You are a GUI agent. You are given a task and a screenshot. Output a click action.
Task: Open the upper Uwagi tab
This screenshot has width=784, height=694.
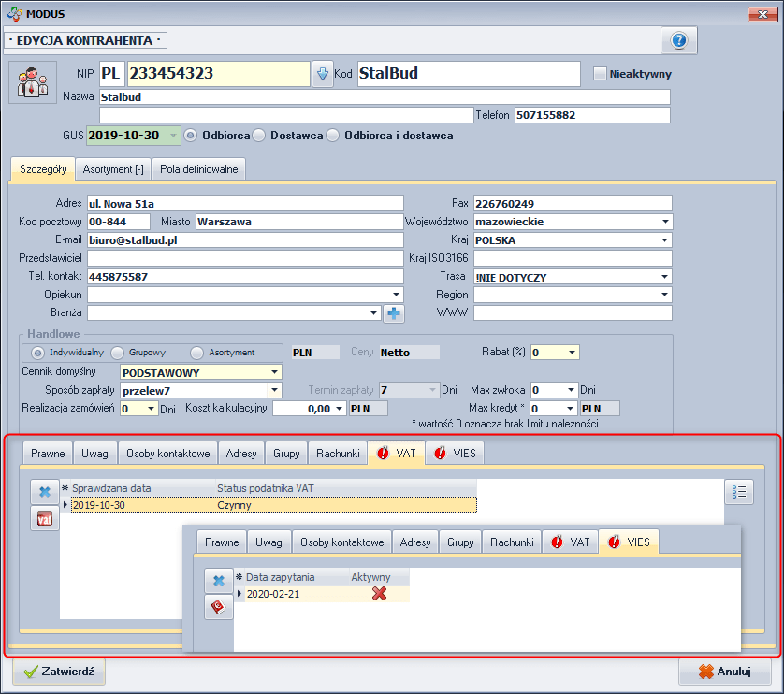pyautogui.click(x=95, y=454)
